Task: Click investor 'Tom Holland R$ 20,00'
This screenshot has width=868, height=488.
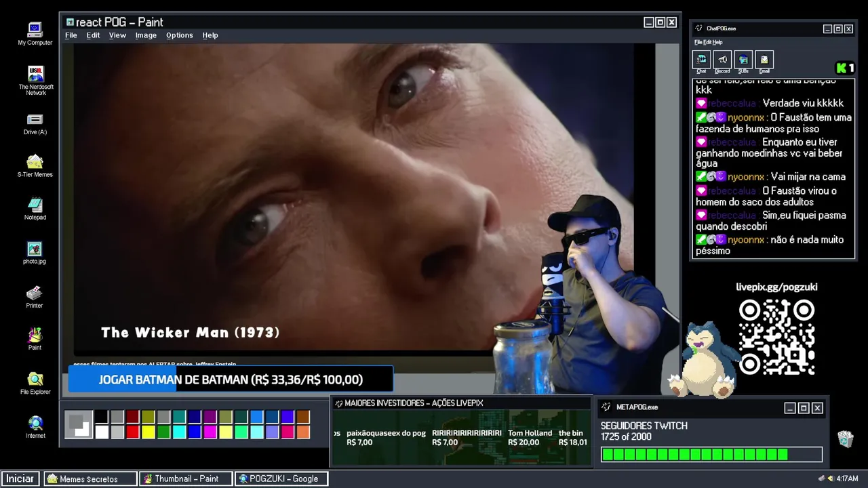Action: 530,438
